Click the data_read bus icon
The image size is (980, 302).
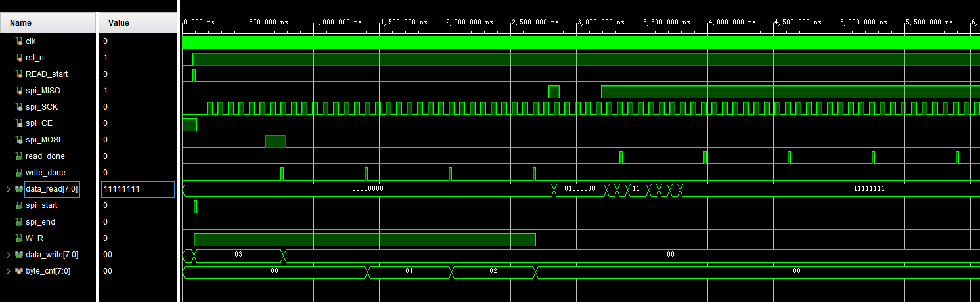tap(18, 189)
